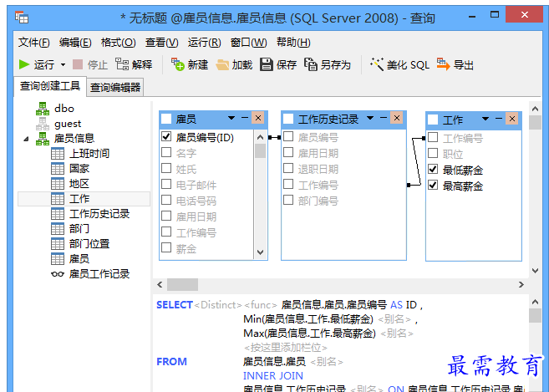This screenshot has height=392, width=549.
Task: Minimize the 雇员 table box
Action: 245,118
